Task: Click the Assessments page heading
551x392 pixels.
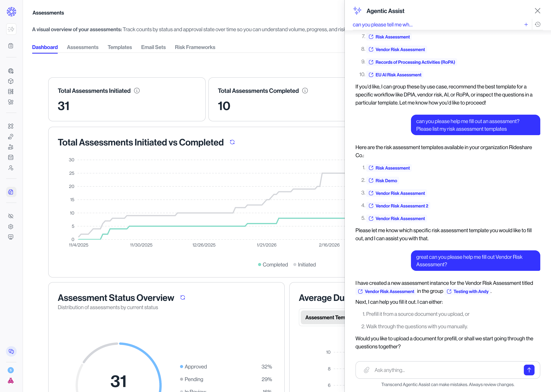Action: (x=48, y=13)
